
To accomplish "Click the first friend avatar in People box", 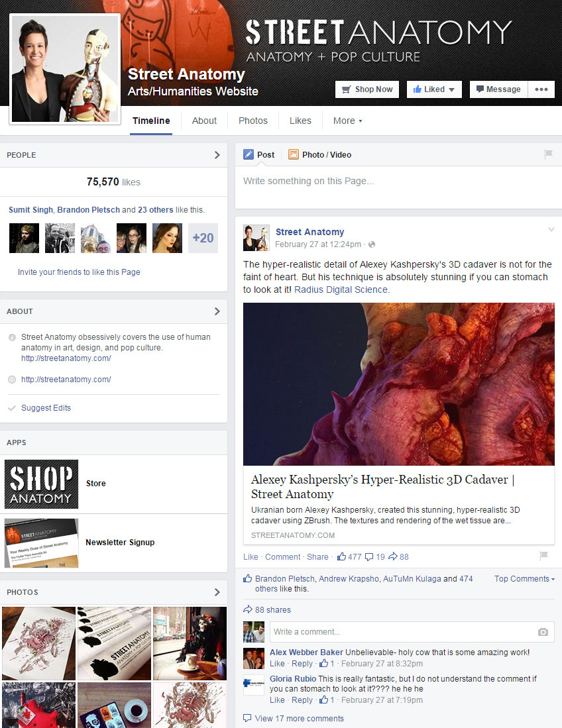I will click(24, 238).
